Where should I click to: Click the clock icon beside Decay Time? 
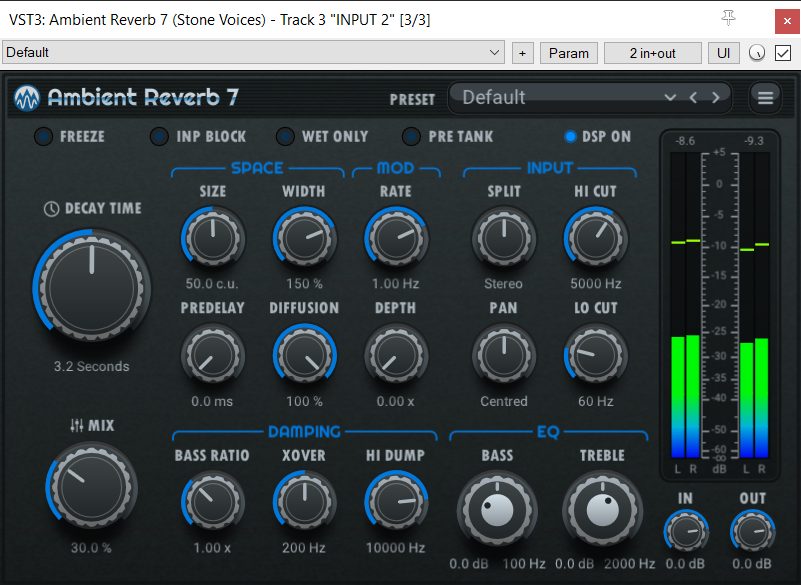pyautogui.click(x=51, y=208)
